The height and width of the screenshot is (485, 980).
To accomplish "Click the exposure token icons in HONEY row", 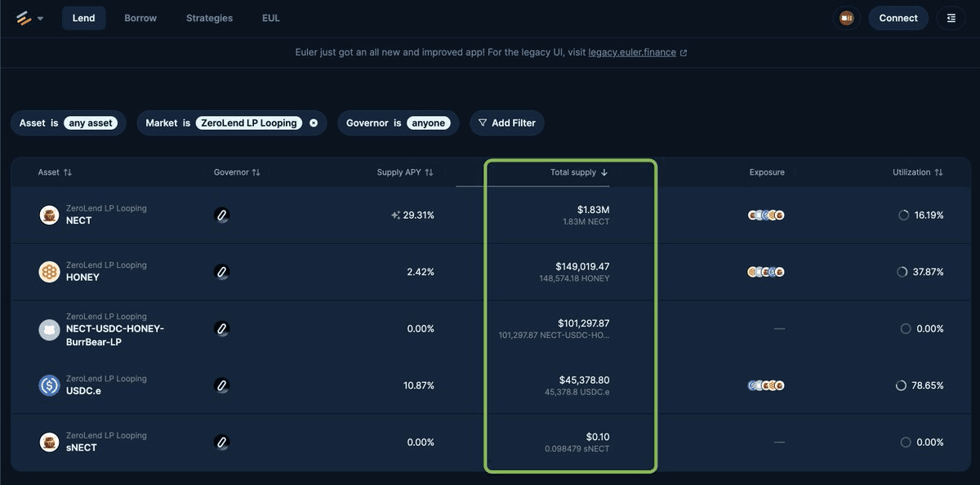I will [x=766, y=272].
